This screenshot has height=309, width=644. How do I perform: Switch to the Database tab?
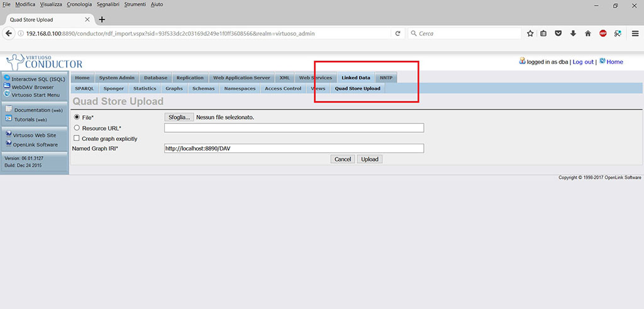156,77
